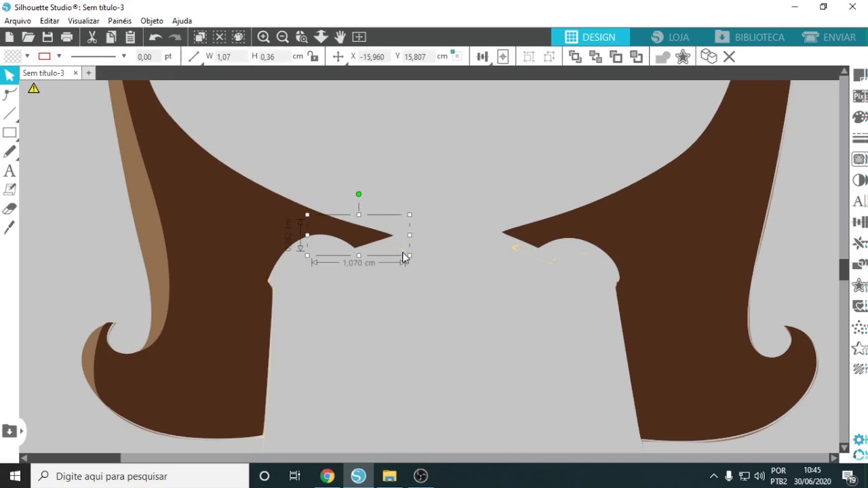Redo the last undone action
The width and height of the screenshot is (868, 488).
click(x=175, y=37)
